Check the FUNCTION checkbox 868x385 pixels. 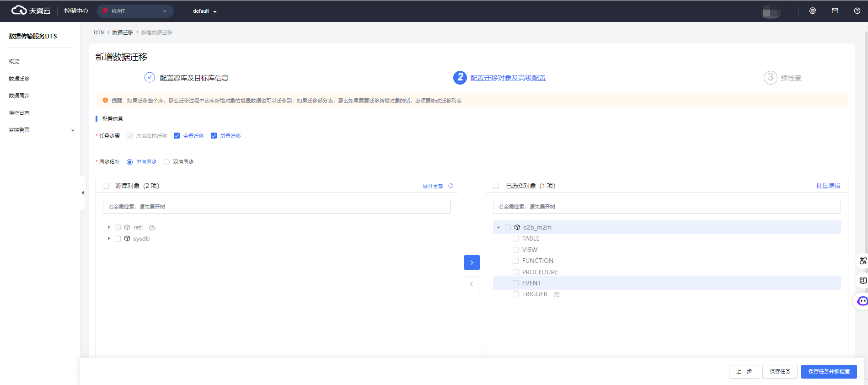click(516, 261)
